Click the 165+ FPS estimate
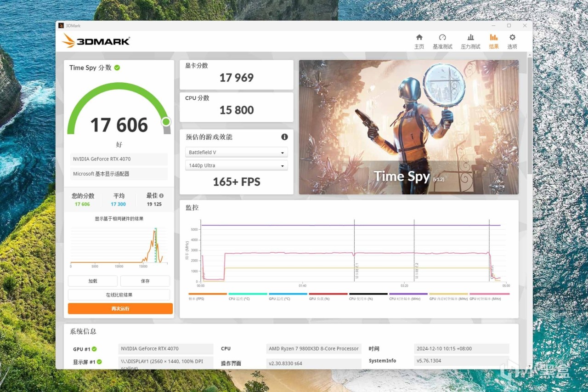The image size is (588, 392). [237, 182]
